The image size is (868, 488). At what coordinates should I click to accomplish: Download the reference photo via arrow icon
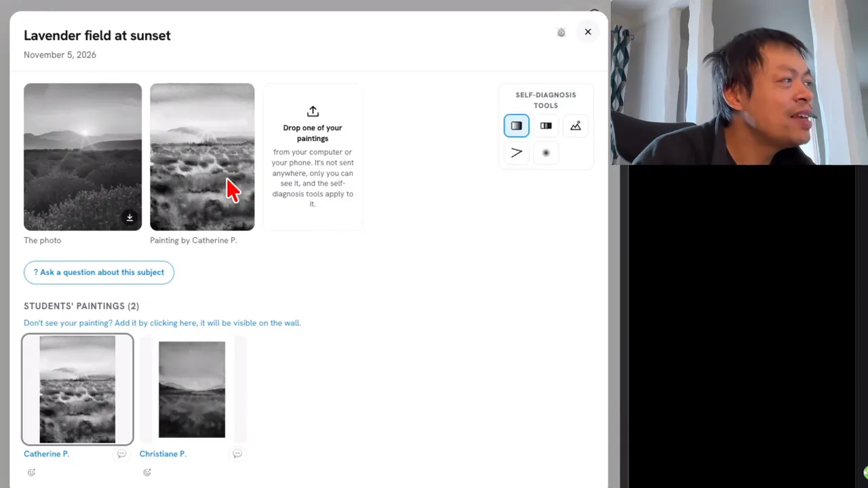130,218
